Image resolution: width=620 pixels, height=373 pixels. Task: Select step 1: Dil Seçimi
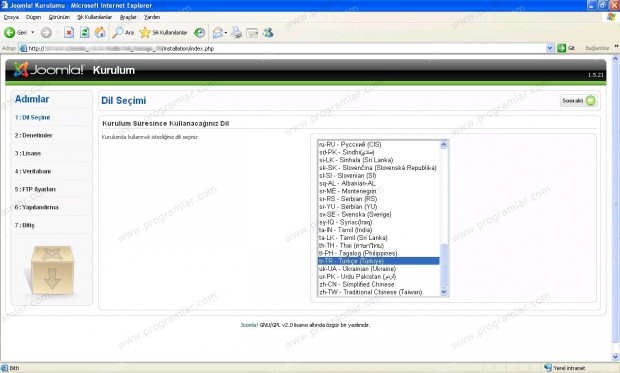point(32,117)
